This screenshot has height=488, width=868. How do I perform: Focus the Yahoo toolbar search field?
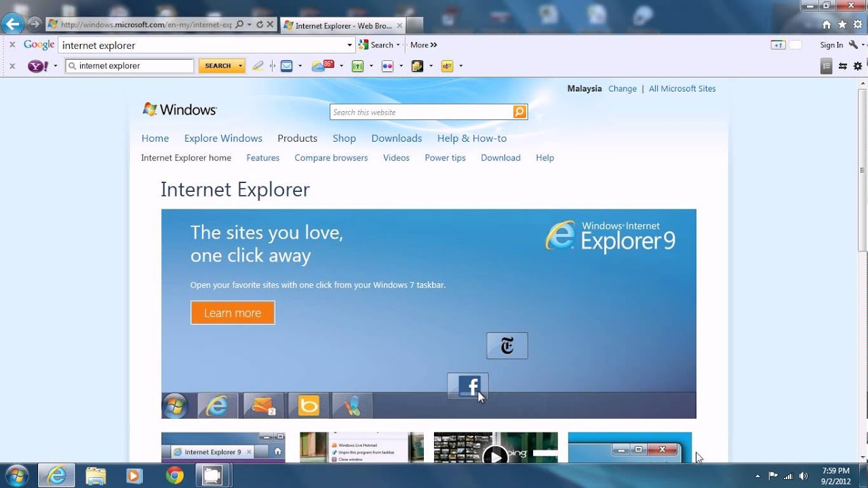(x=130, y=66)
